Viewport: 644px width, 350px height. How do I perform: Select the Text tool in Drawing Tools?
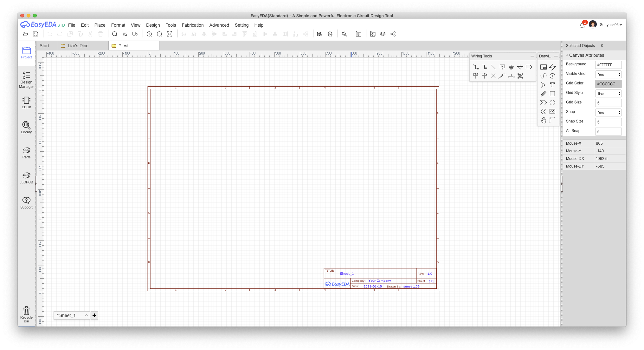(552, 85)
